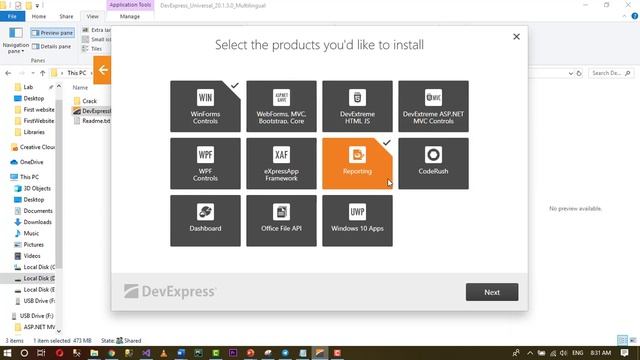
Task: Open the notification center icon
Action: [624, 353]
